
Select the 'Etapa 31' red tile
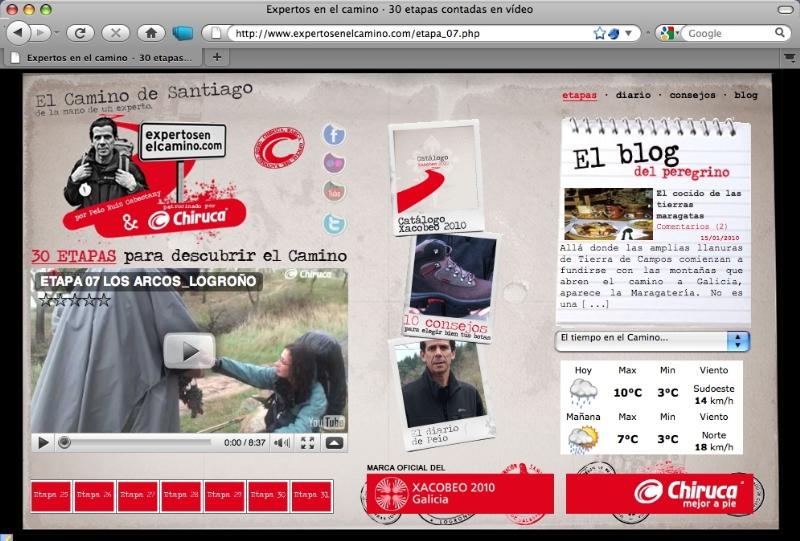point(312,496)
